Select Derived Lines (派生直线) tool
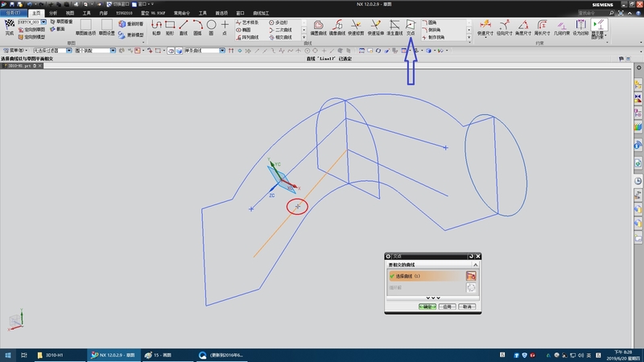 click(x=394, y=27)
